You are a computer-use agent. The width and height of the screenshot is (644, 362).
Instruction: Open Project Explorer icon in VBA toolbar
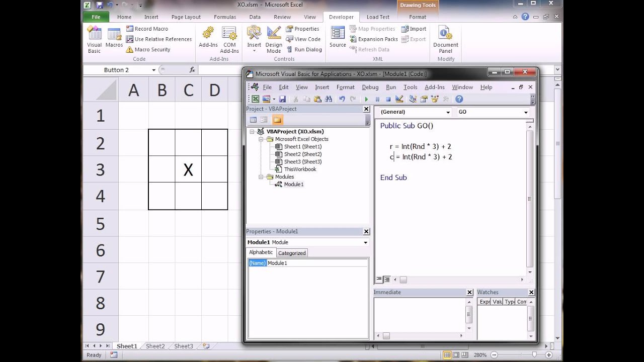click(413, 99)
